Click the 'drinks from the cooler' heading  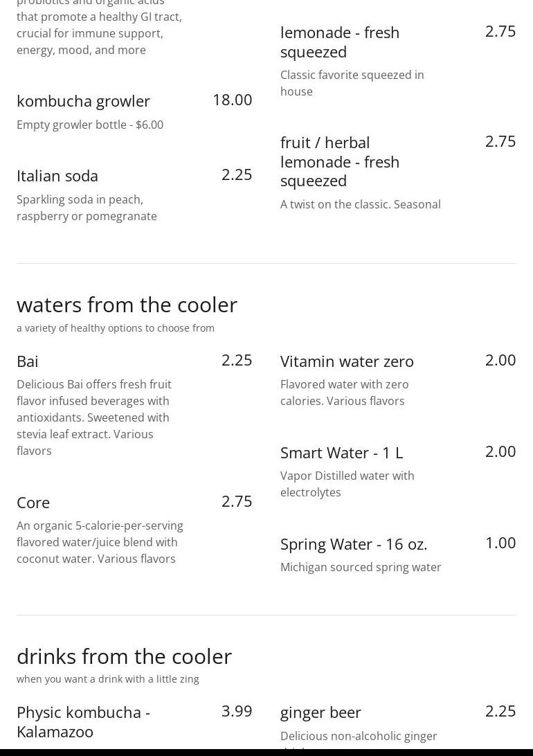124,656
